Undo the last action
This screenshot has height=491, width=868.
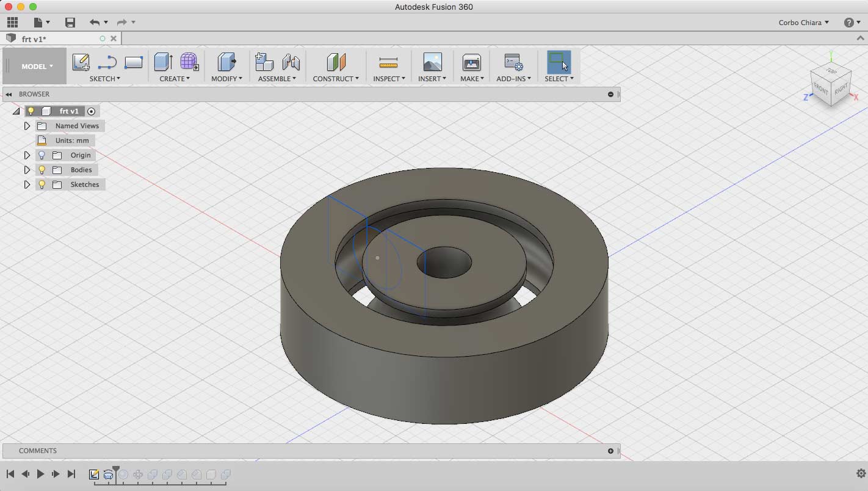coord(94,23)
